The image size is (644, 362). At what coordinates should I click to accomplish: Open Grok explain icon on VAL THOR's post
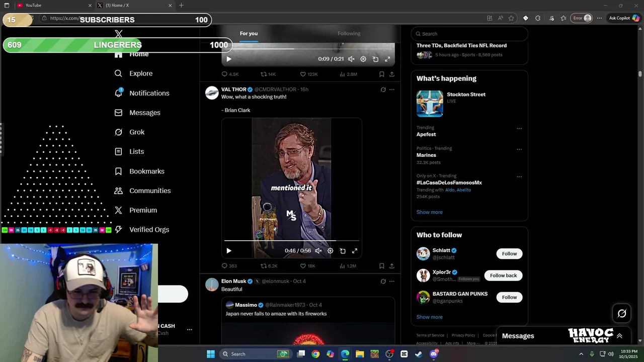coord(383,89)
